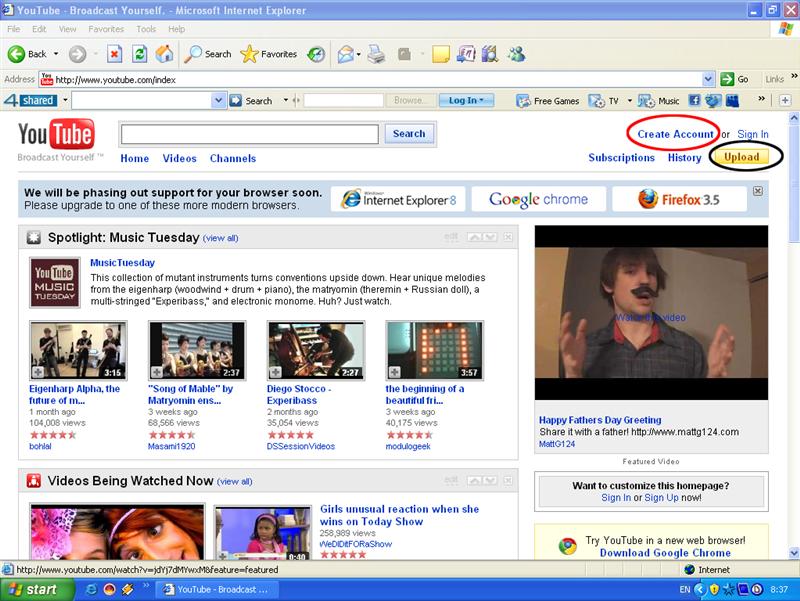Open the Favorites menu
This screenshot has width=800, height=601.
(x=106, y=30)
